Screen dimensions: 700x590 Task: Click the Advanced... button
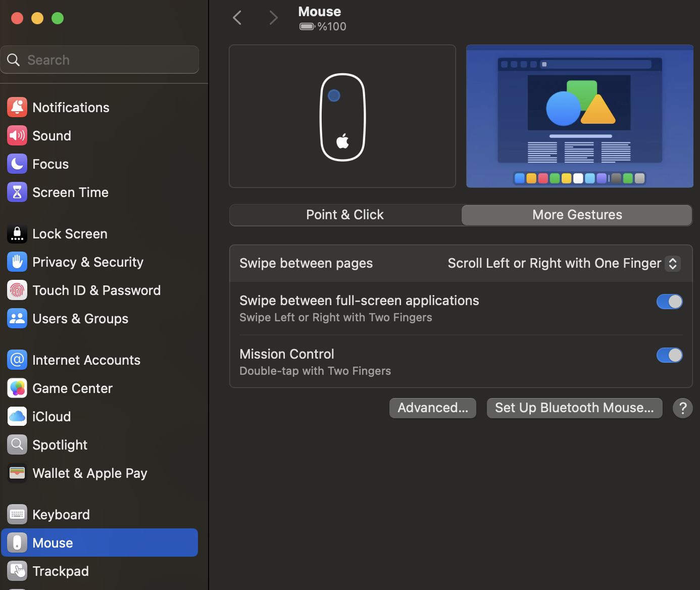(433, 408)
